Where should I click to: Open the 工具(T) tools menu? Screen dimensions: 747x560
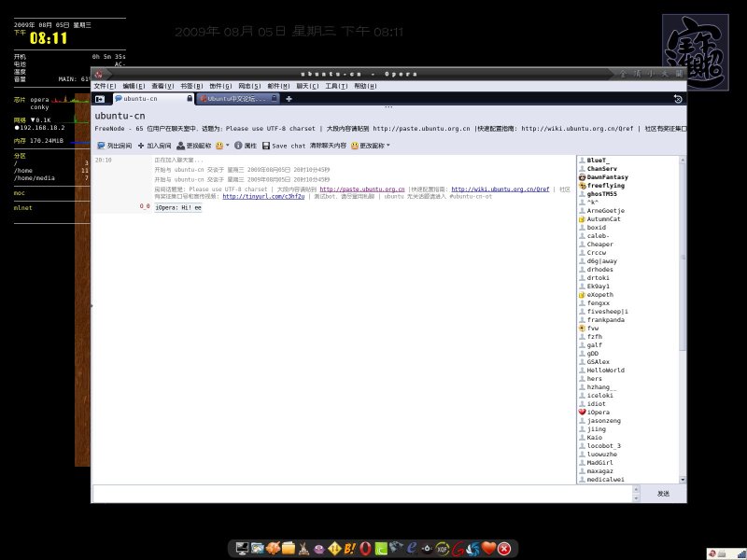click(336, 86)
